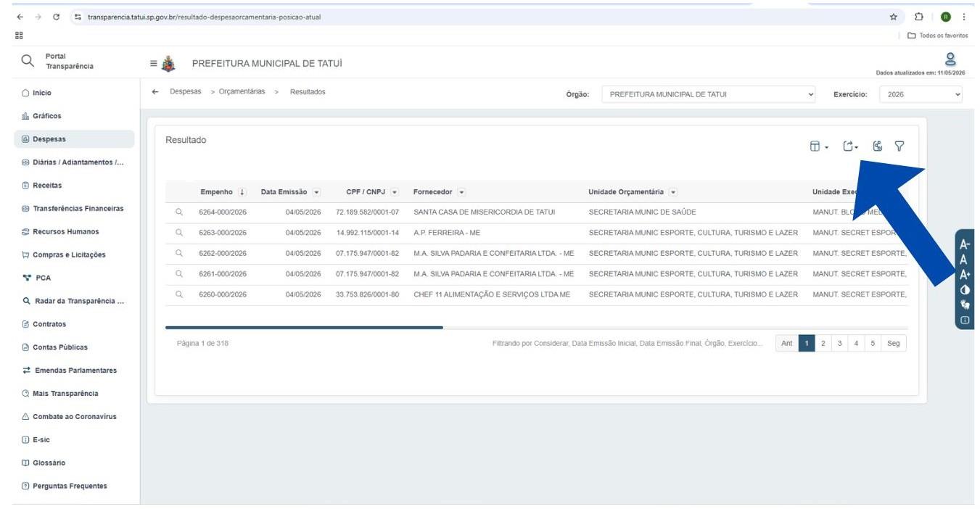Go to results page 4
The height and width of the screenshot is (509, 980).
(856, 344)
